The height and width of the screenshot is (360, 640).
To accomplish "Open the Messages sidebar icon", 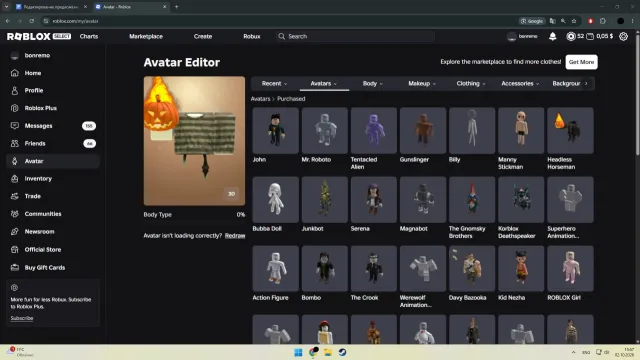I will 15,126.
